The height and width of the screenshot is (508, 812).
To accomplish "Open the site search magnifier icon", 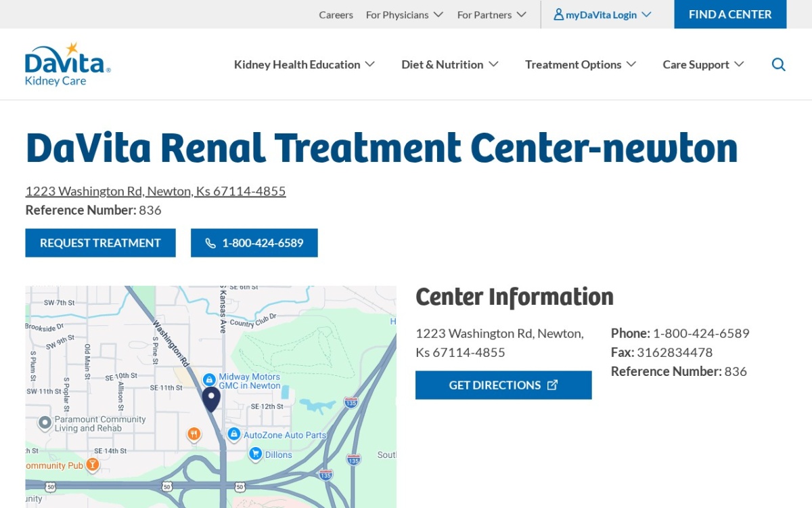I will coord(779,64).
